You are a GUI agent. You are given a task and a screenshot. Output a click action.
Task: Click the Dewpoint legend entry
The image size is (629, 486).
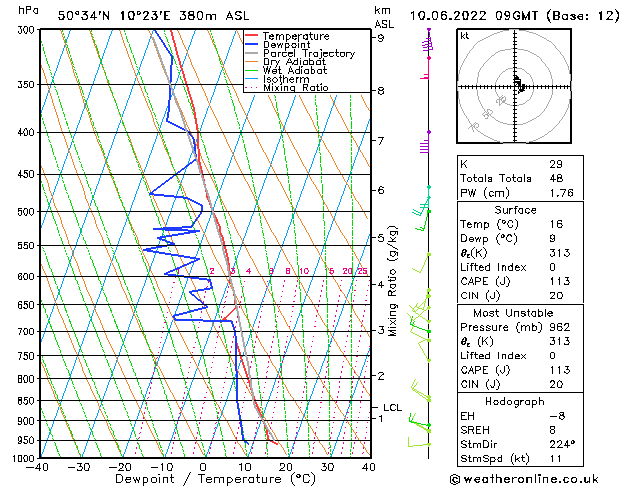pos(278,45)
